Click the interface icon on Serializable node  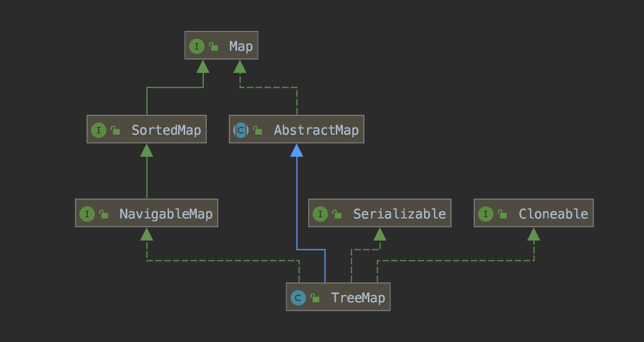pyautogui.click(x=320, y=214)
